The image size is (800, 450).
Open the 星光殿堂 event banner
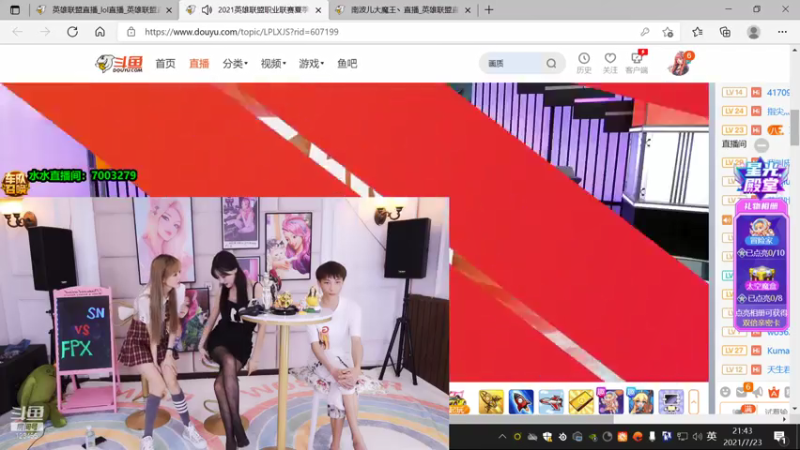(x=761, y=178)
